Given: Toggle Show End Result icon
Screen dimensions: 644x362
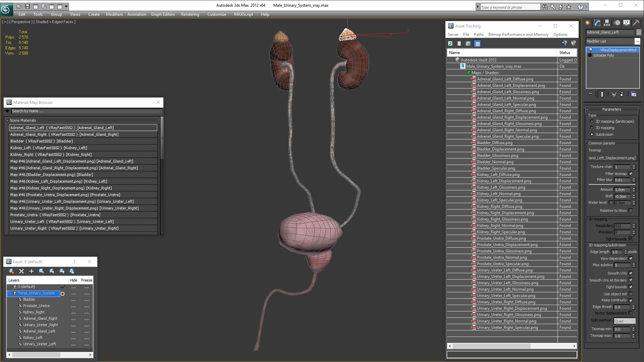Looking at the screenshot, I should tap(602, 94).
